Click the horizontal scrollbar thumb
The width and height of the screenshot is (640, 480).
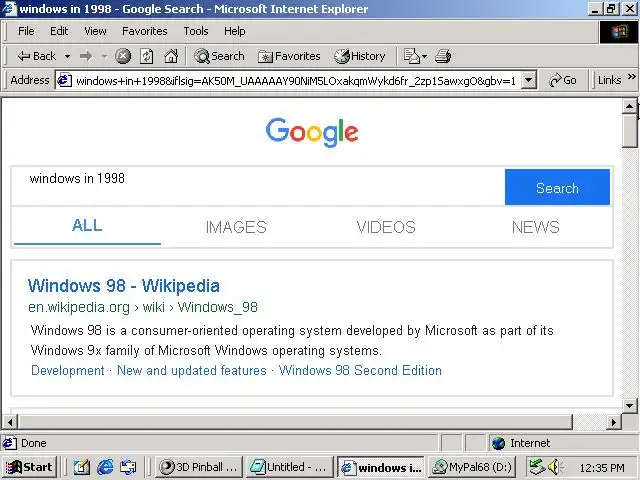[x=295, y=422]
